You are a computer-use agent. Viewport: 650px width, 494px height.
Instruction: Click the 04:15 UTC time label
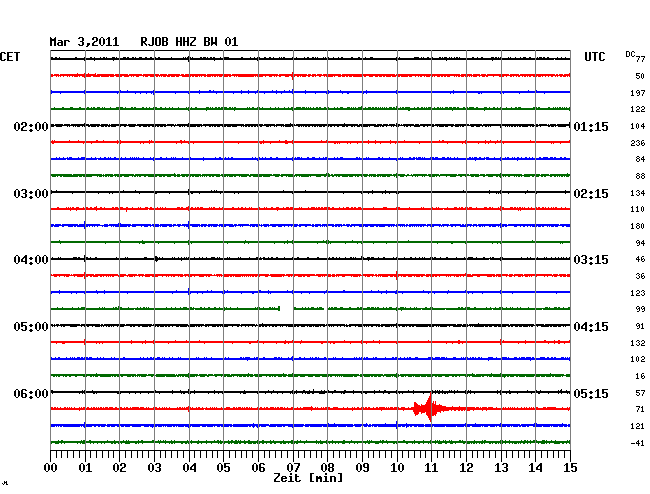coord(591,327)
